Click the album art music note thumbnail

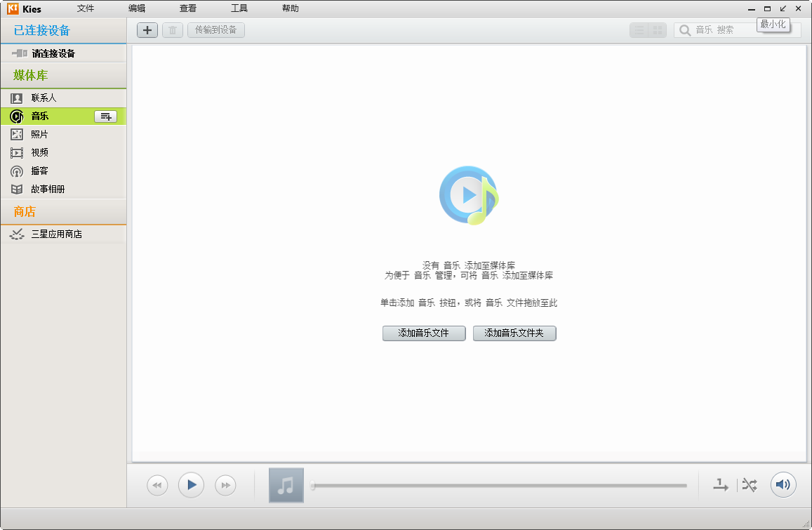[286, 486]
